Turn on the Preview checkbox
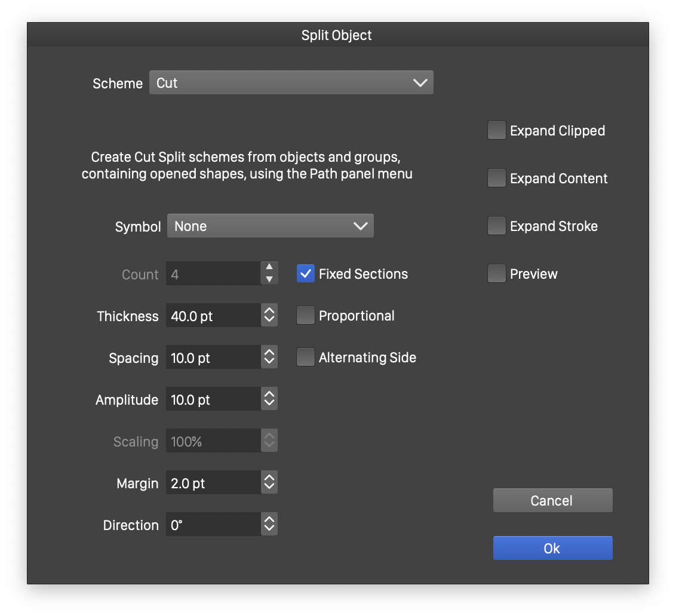Screen dimensions: 676x616 (x=496, y=274)
